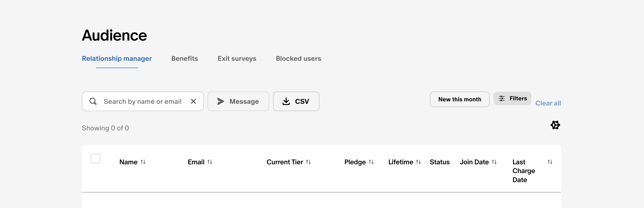Screen dimensions: 644x208
Task: Sort table by Lifetime amount
Action: (x=418, y=162)
